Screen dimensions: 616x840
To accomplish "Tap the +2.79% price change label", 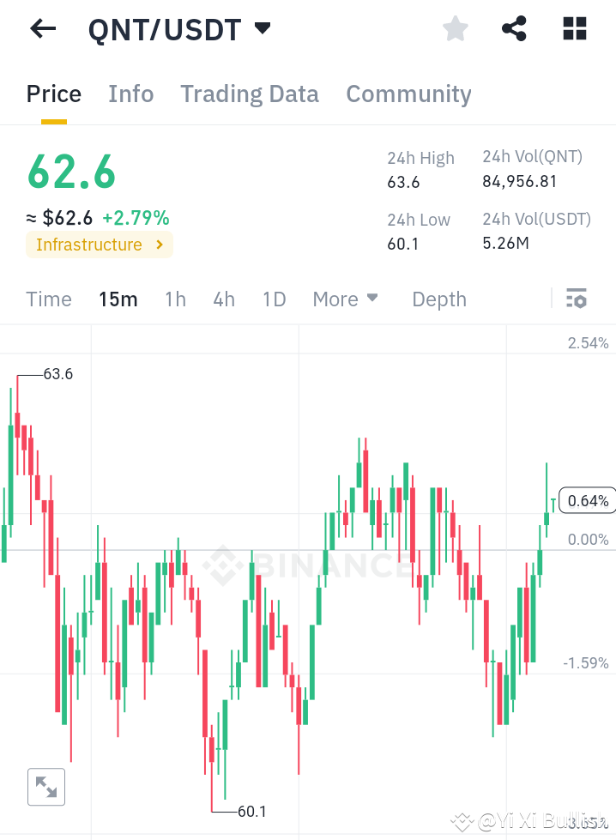I will pos(136,218).
